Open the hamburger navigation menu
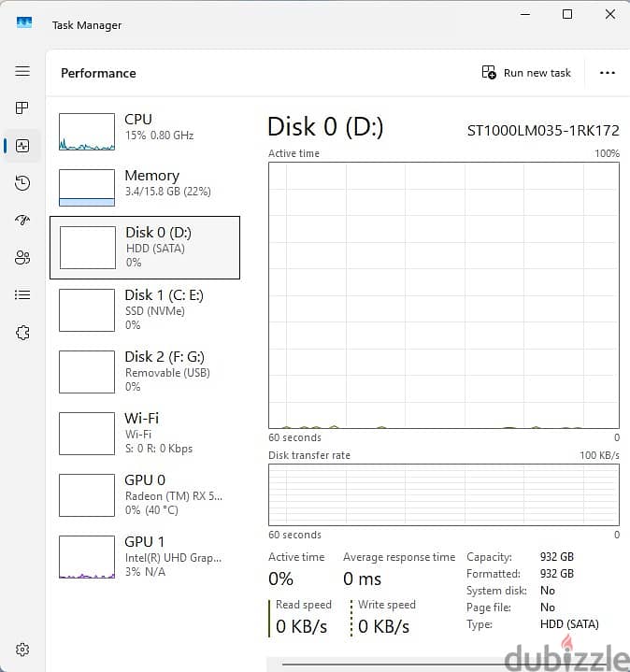This screenshot has height=672, width=630. 22,71
